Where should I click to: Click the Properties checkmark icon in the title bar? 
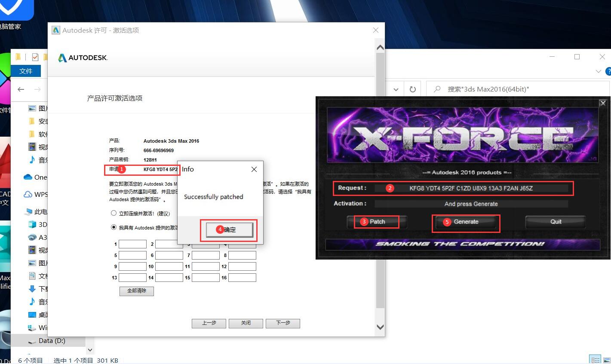click(35, 57)
